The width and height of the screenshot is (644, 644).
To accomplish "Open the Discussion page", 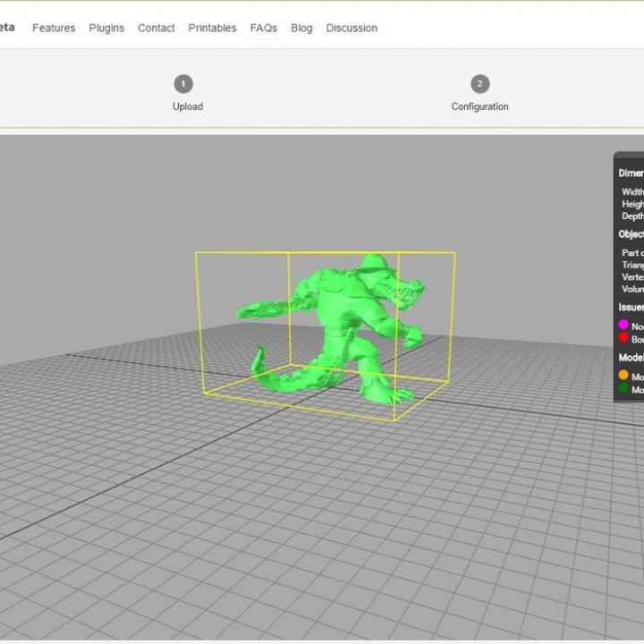I will pyautogui.click(x=352, y=28).
